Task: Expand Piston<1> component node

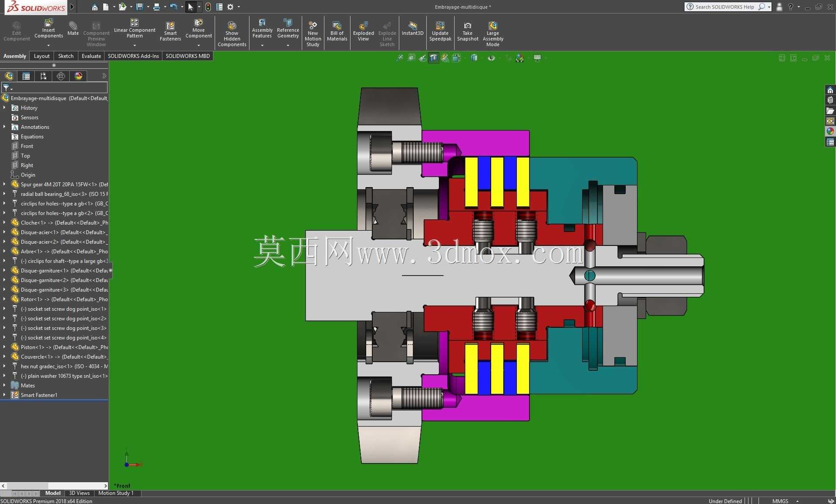Action: point(4,347)
